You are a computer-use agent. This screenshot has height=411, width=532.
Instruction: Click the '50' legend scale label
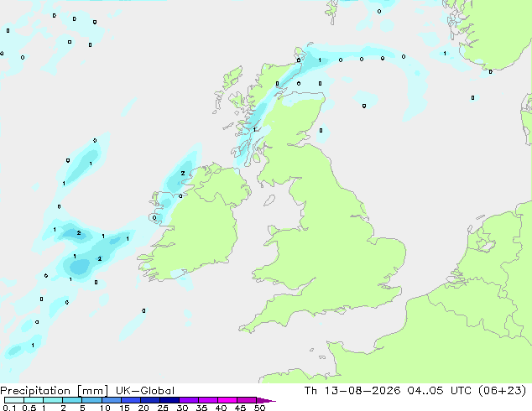coord(259,408)
